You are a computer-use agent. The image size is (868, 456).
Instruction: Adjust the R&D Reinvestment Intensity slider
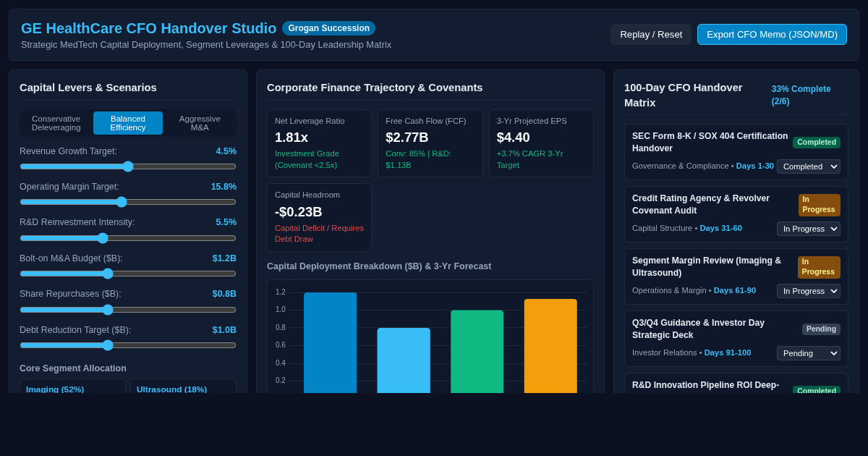128,238
